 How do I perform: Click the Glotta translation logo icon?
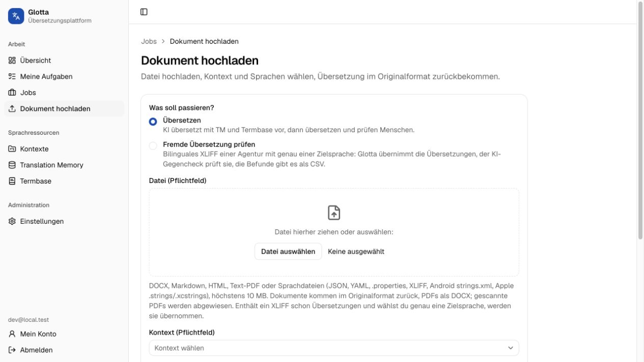click(16, 16)
